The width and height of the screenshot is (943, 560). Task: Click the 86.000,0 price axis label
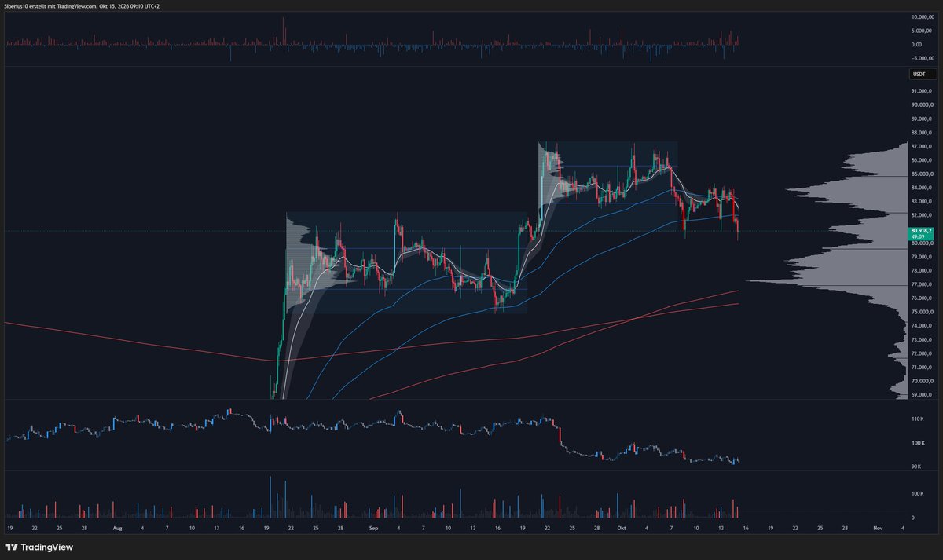click(x=921, y=160)
